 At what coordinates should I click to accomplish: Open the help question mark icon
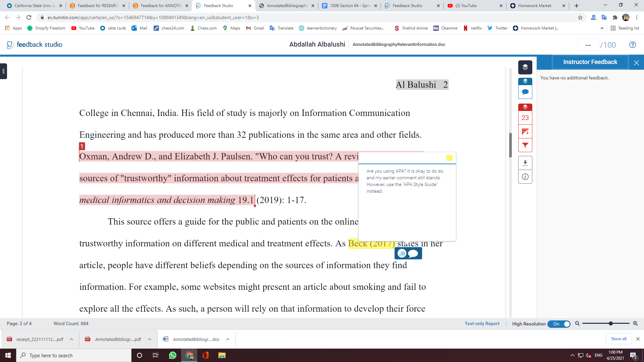click(632, 45)
